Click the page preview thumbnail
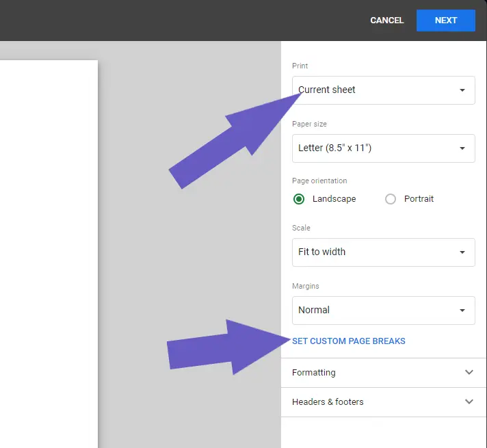This screenshot has width=487, height=448. coord(49,254)
